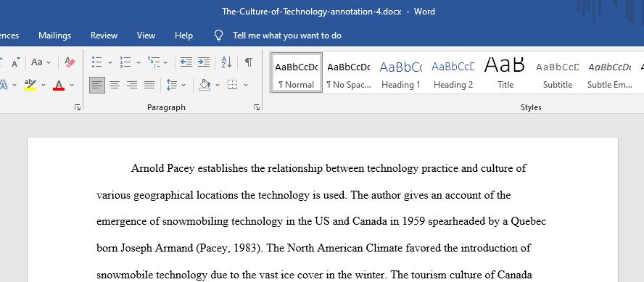This screenshot has height=282, width=644.
Task: Click the Multilevel List icon
Action: [x=154, y=62]
